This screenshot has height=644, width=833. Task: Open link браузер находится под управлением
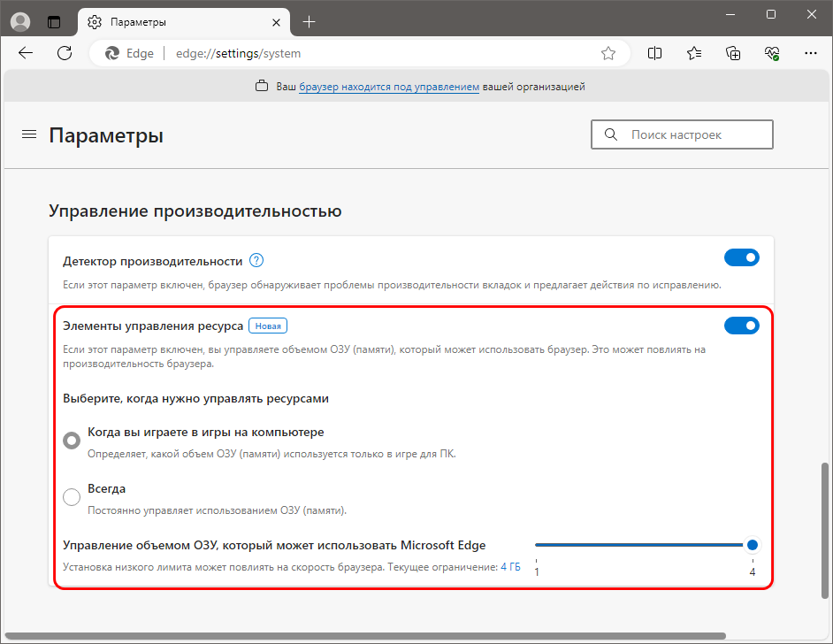(x=389, y=87)
